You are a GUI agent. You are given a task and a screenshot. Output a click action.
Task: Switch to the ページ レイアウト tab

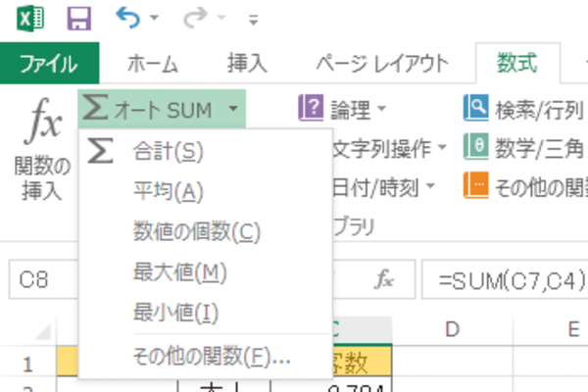pyautogui.click(x=382, y=63)
